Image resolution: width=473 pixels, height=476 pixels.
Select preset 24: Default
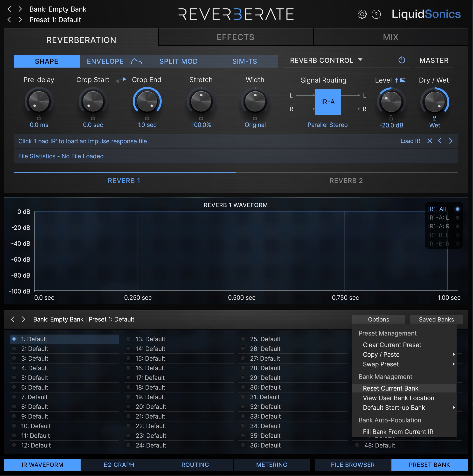click(x=179, y=445)
